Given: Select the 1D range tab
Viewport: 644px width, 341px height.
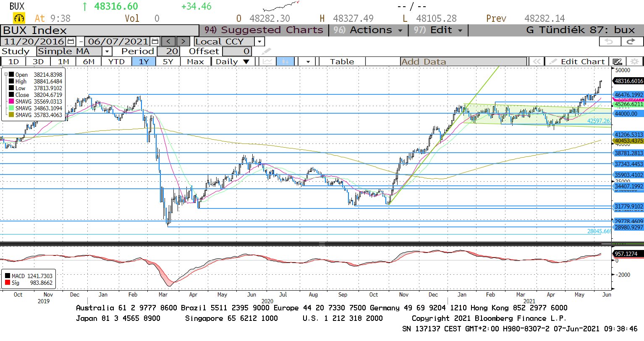Looking at the screenshot, I should pyautogui.click(x=13, y=62).
